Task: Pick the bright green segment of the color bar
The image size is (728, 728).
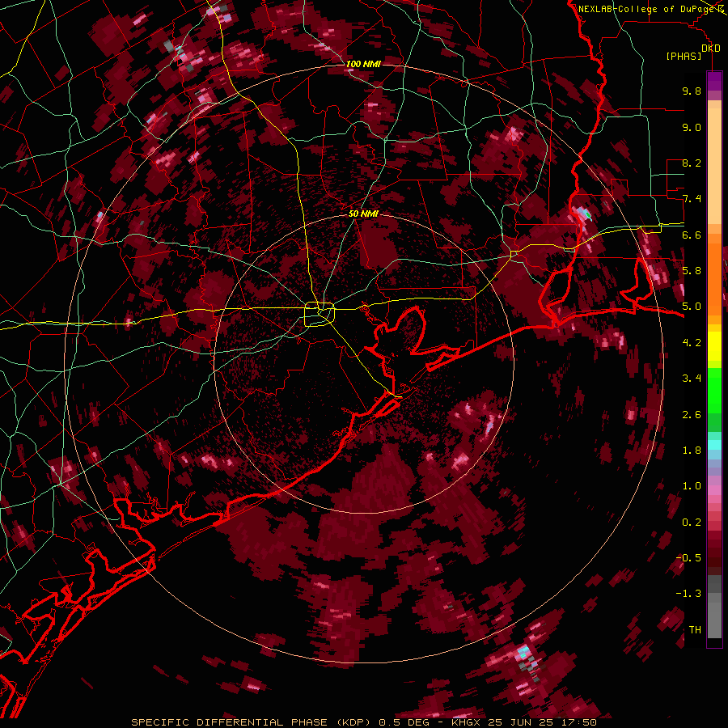Action: pyautogui.click(x=714, y=390)
